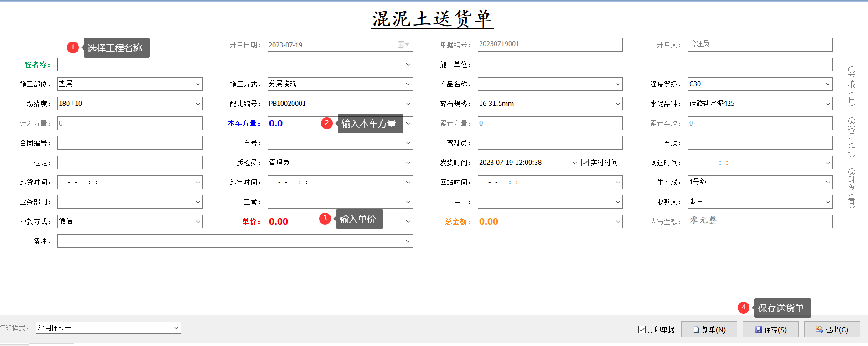Click red step marker 4 near 保存送货单
The height and width of the screenshot is (346, 868).
coord(743,308)
